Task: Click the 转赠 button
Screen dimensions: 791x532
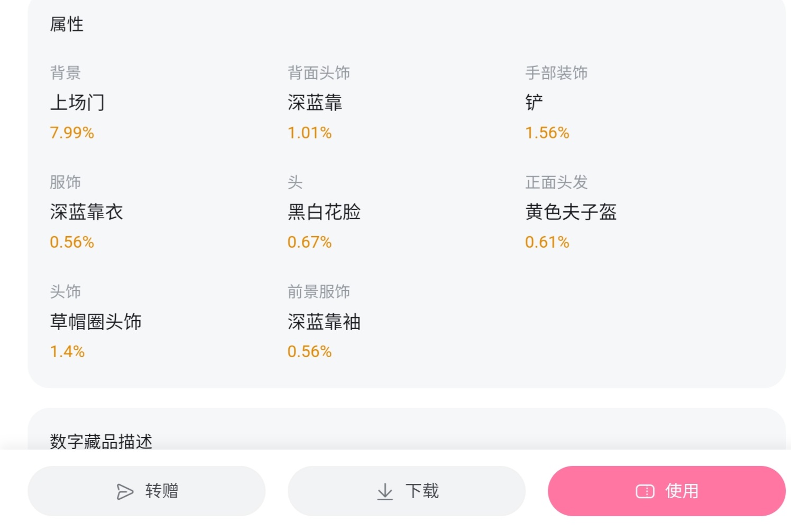Action: (x=146, y=491)
